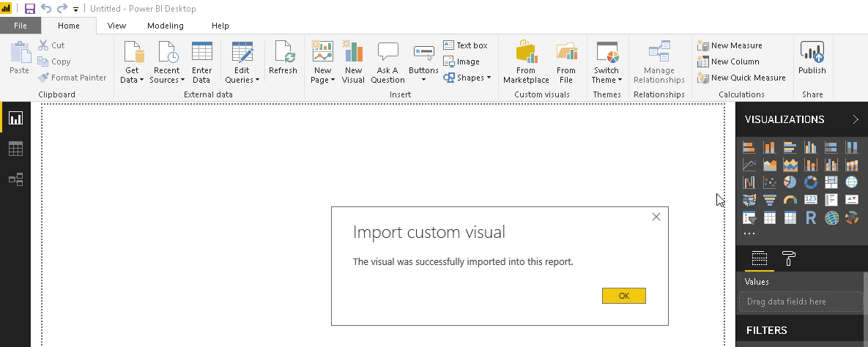Select the R script visual icon
This screenshot has width=868, height=347.
[810, 218]
